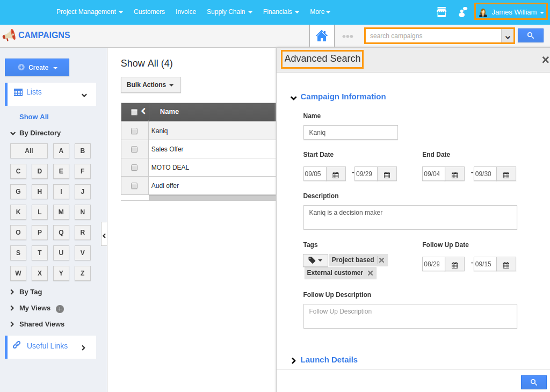
Task: Tick the checkbox for Kaniq campaign
Action: (x=134, y=131)
